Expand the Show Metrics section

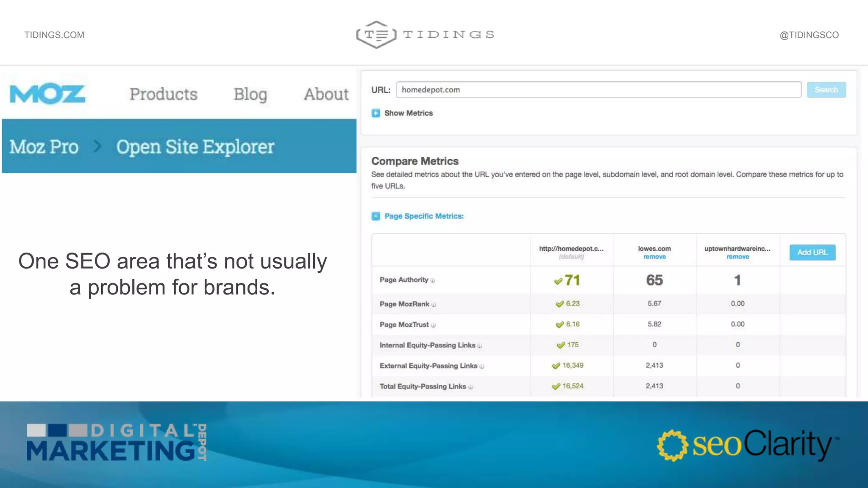click(376, 113)
